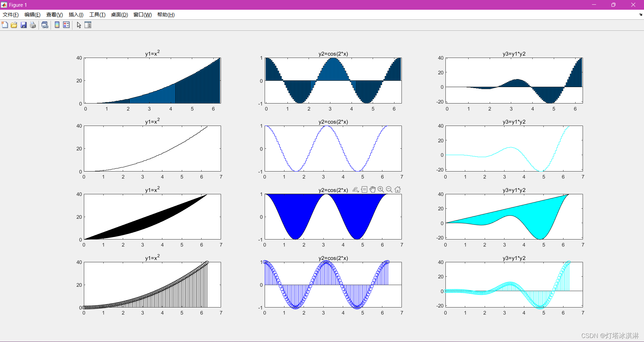644x342 pixels.
Task: Select the black y1=x² stairs plot
Action: 152,149
